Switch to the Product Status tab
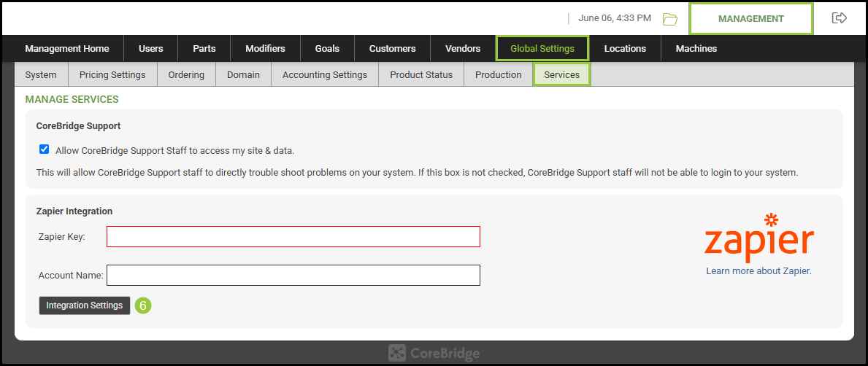Screen dimensions: 868x366 tap(421, 74)
